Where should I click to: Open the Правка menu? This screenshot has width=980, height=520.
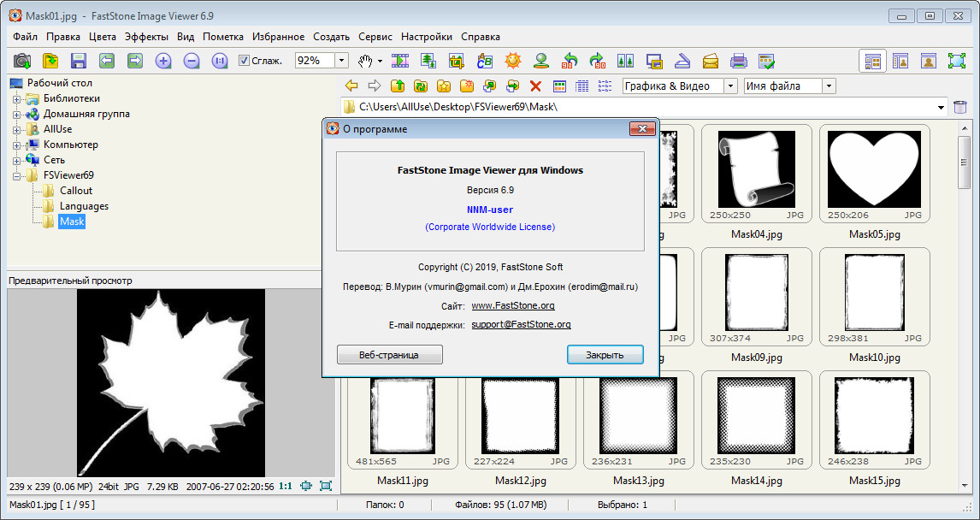63,37
